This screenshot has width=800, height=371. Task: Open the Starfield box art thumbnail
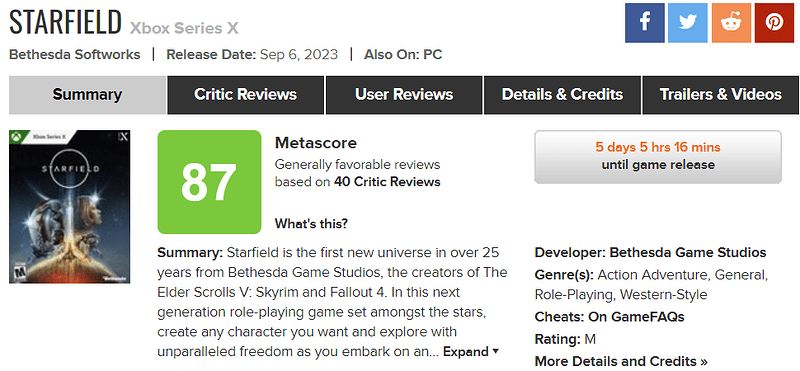[x=69, y=207]
